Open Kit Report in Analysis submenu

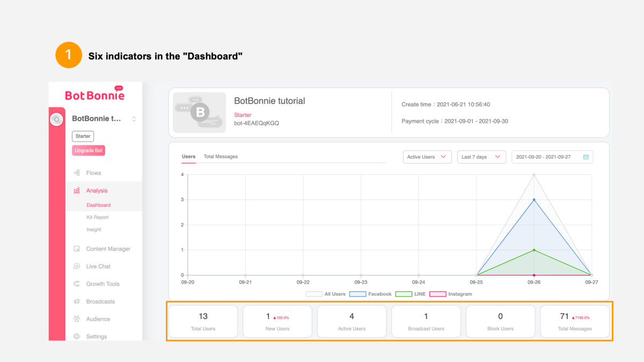tap(98, 217)
